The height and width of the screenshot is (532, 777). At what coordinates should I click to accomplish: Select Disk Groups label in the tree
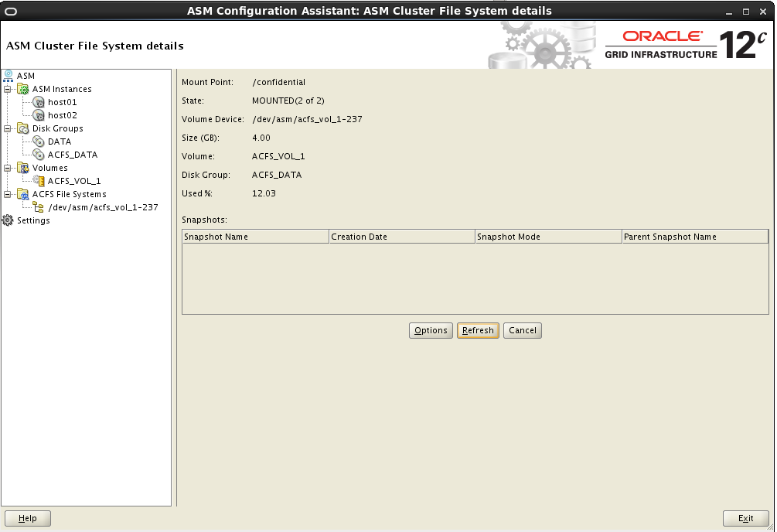pos(57,128)
